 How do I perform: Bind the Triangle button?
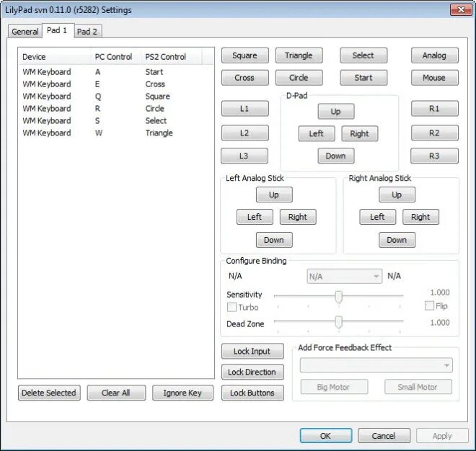[x=299, y=55]
